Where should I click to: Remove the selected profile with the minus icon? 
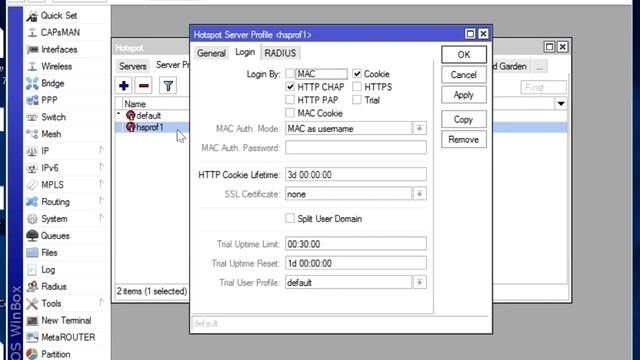coord(144,86)
